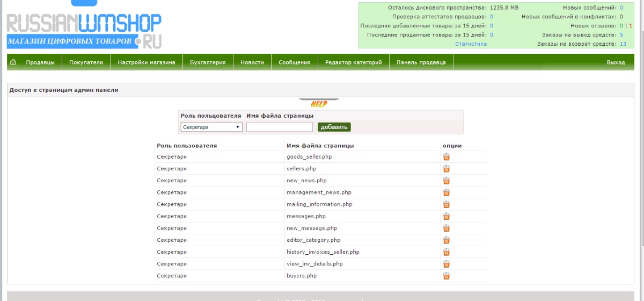Screen dimensions: 644x301
Task: Delete access for editor_category.php
Action: click(x=446, y=240)
